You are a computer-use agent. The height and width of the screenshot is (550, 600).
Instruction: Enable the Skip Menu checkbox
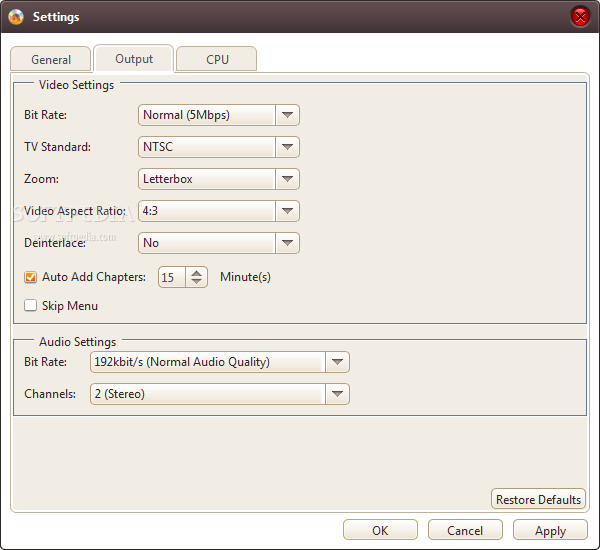click(30, 306)
